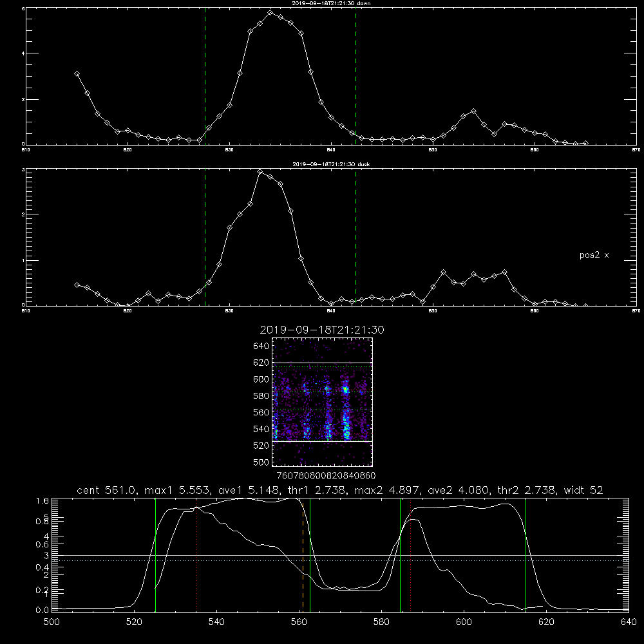The height and width of the screenshot is (644, 644).
Task: Click the colored spectrogram image
Action: (322, 402)
